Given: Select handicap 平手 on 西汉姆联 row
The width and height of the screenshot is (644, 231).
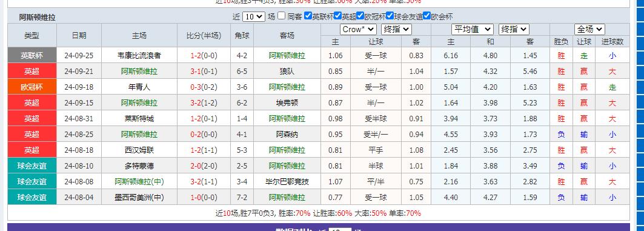Looking at the screenshot, I should point(376,150).
